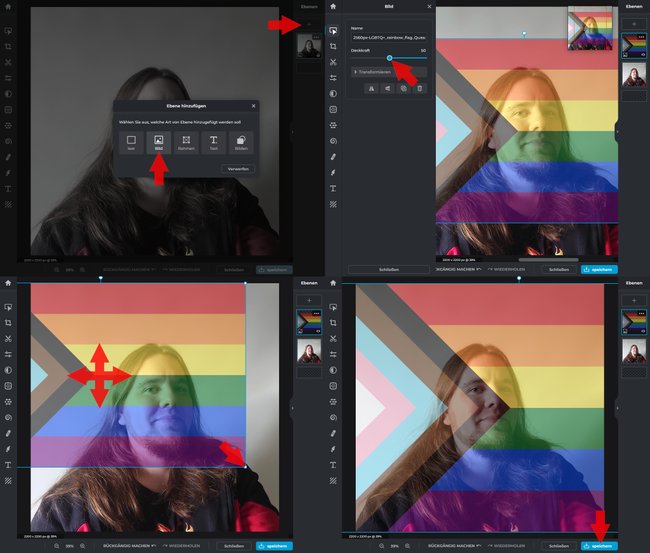Open the half-circle Filter tool in top-right screenshot
The width and height of the screenshot is (650, 553).
[x=333, y=94]
